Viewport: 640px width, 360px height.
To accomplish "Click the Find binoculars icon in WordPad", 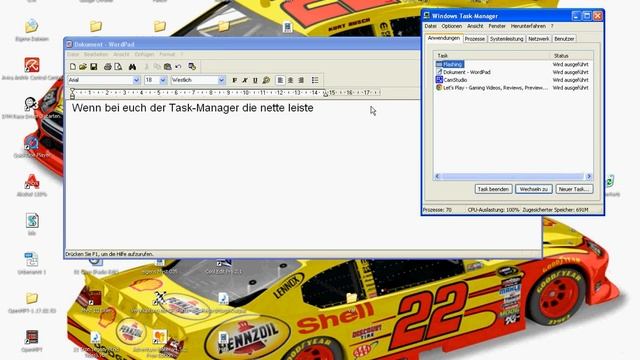I will 132,67.
